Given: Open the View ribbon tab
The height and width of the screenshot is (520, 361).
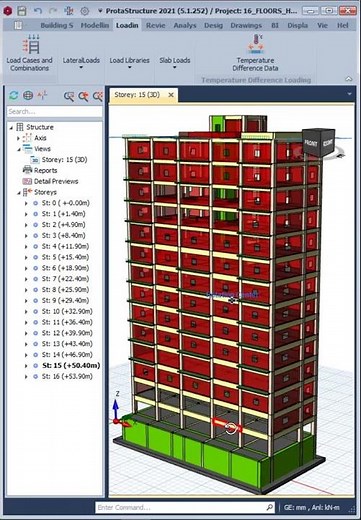Looking at the screenshot, I should point(322,25).
